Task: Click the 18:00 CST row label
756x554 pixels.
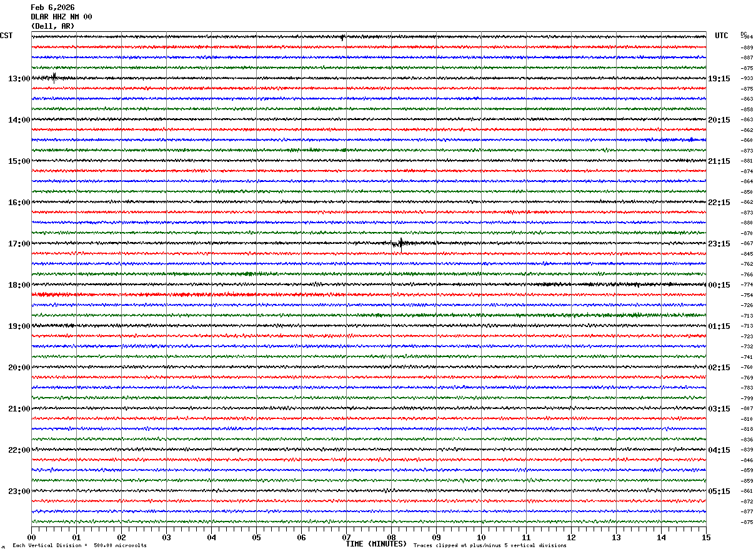Action: tap(19, 285)
